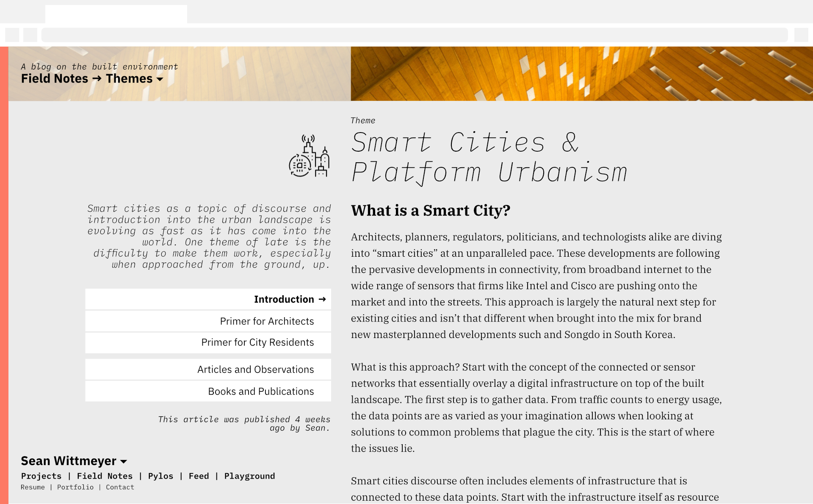This screenshot has width=813, height=504.
Task: Click the Introduction arrow icon
Action: (x=322, y=299)
